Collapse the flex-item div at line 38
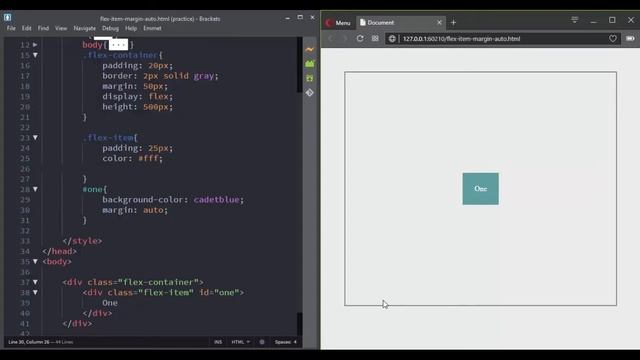640x360 pixels. coord(35,293)
